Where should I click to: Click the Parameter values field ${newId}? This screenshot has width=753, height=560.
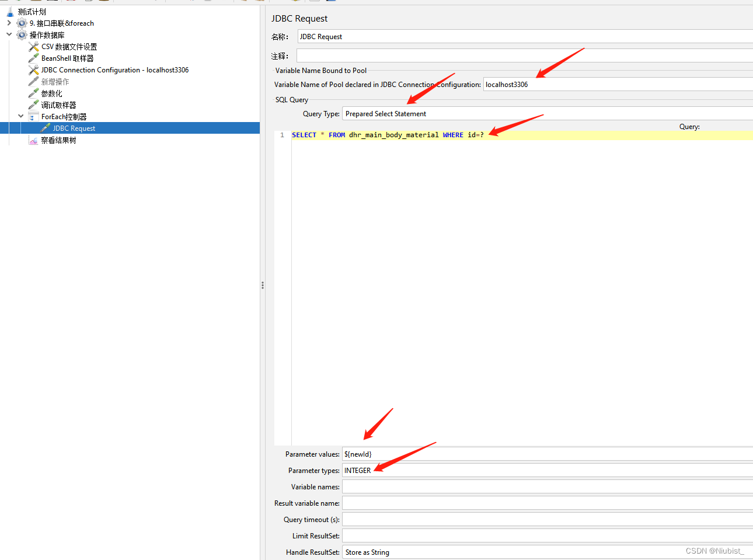coord(548,454)
